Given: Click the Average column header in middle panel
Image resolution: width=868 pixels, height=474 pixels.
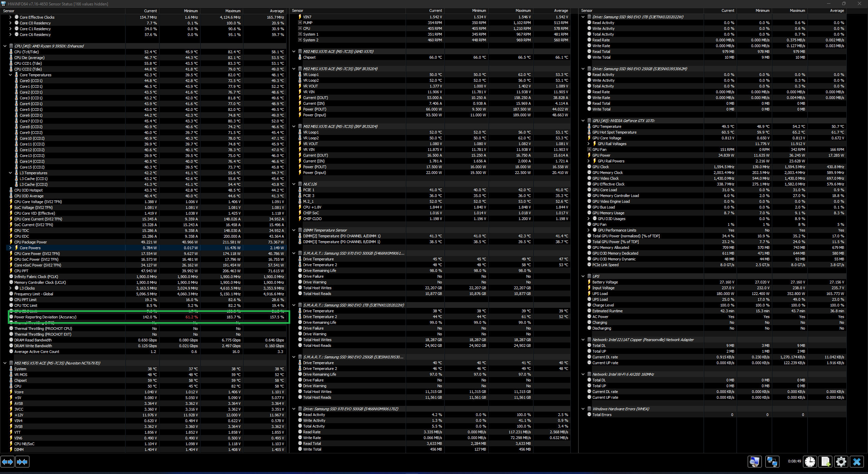Looking at the screenshot, I should coord(561,11).
